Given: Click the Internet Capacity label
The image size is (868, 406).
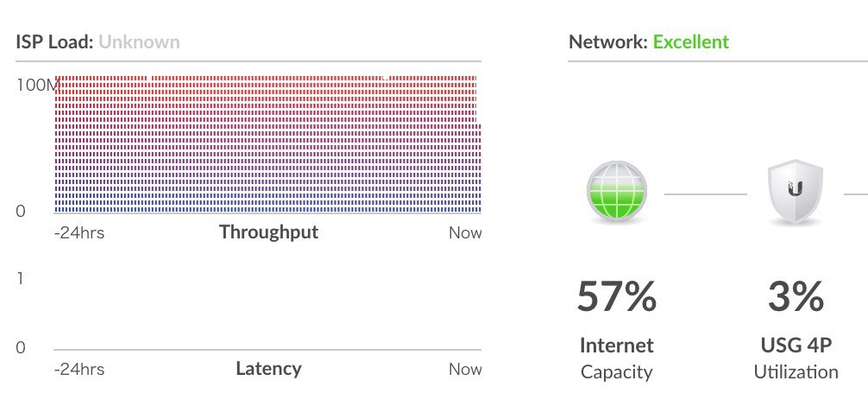Looking at the screenshot, I should click(x=617, y=358).
